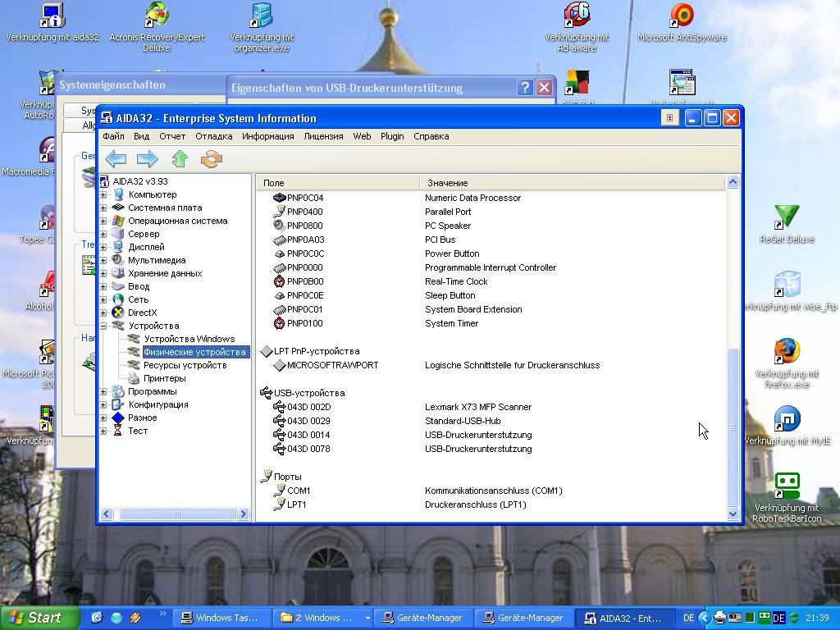
Task: Open the ReGet Deluxe desktop shortcut
Action: tap(787, 224)
